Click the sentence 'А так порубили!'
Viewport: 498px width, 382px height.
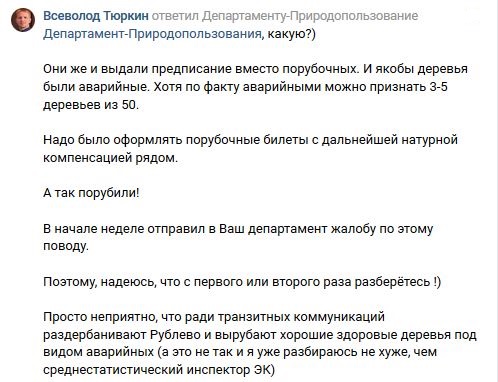coord(91,193)
